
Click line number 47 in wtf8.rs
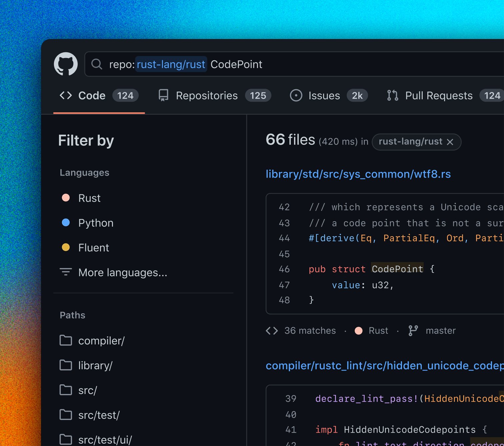click(284, 285)
